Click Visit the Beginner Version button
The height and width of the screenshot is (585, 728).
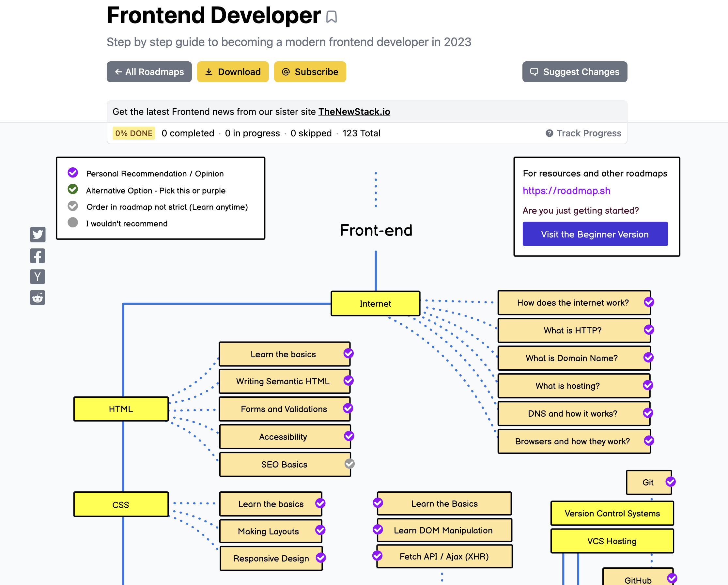pyautogui.click(x=595, y=234)
